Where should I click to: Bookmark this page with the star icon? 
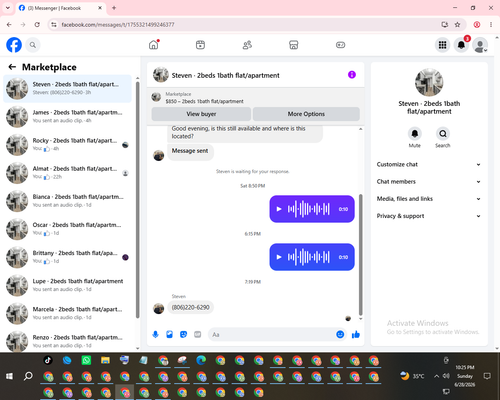(457, 25)
